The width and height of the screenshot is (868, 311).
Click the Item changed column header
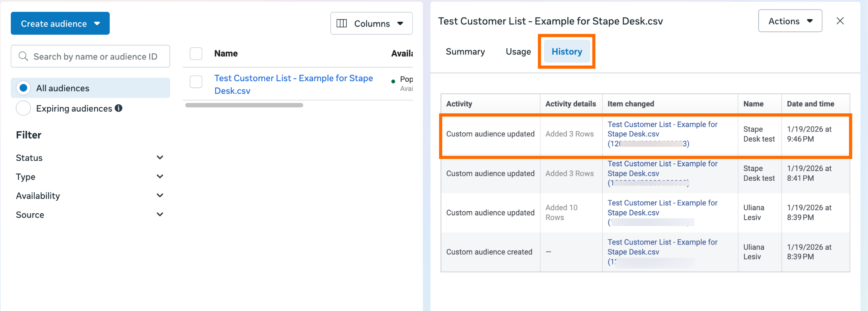coord(631,104)
